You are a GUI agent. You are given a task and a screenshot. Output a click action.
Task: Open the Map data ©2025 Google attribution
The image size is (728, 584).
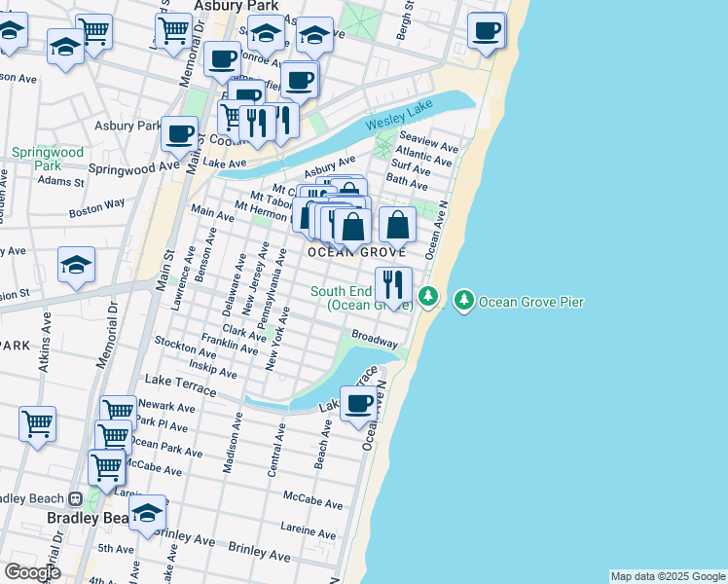pyautogui.click(x=668, y=577)
